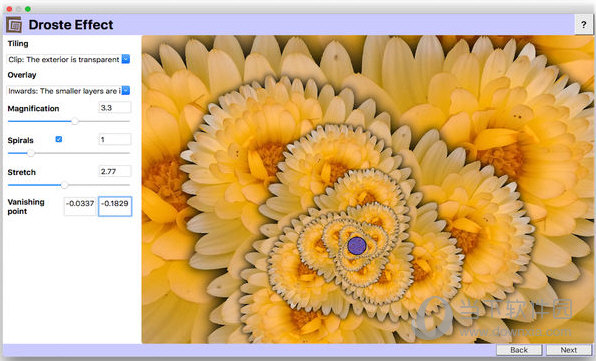This screenshot has width=596, height=361.
Task: Toggle the Spirals checkbox
Action: tap(59, 139)
